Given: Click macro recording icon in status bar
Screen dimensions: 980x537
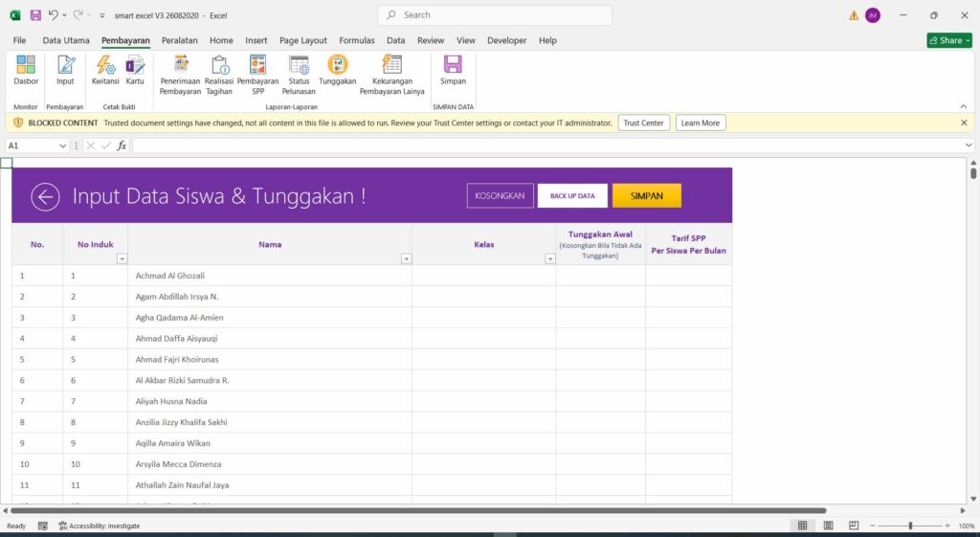Looking at the screenshot, I should tap(42, 526).
